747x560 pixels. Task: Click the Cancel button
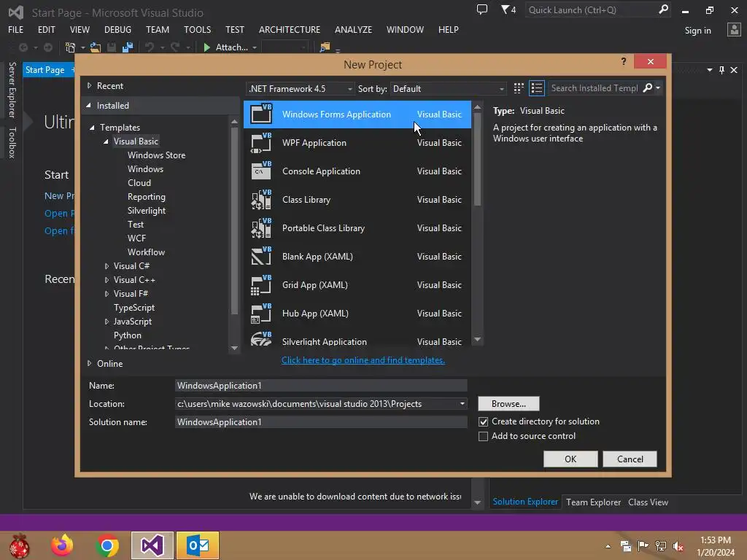click(x=630, y=459)
